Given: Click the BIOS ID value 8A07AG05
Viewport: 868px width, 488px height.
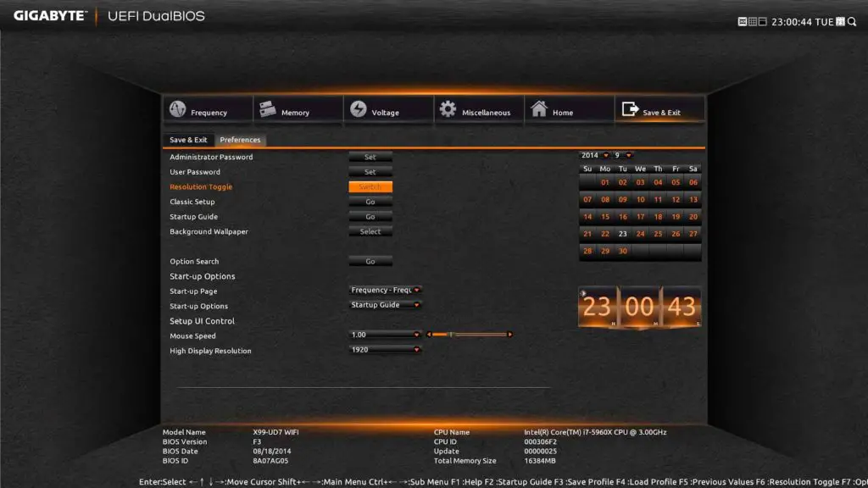Looking at the screenshot, I should pyautogui.click(x=270, y=460).
